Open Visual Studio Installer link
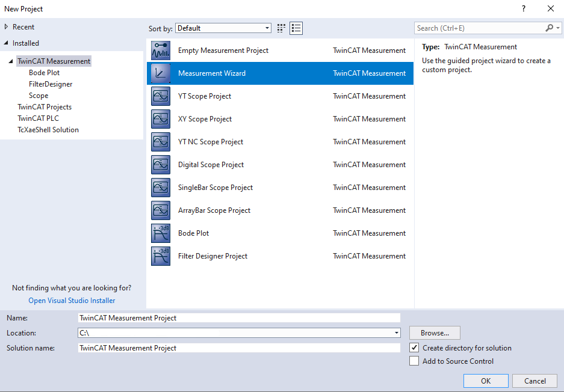The height and width of the screenshot is (392, 564). pos(72,301)
